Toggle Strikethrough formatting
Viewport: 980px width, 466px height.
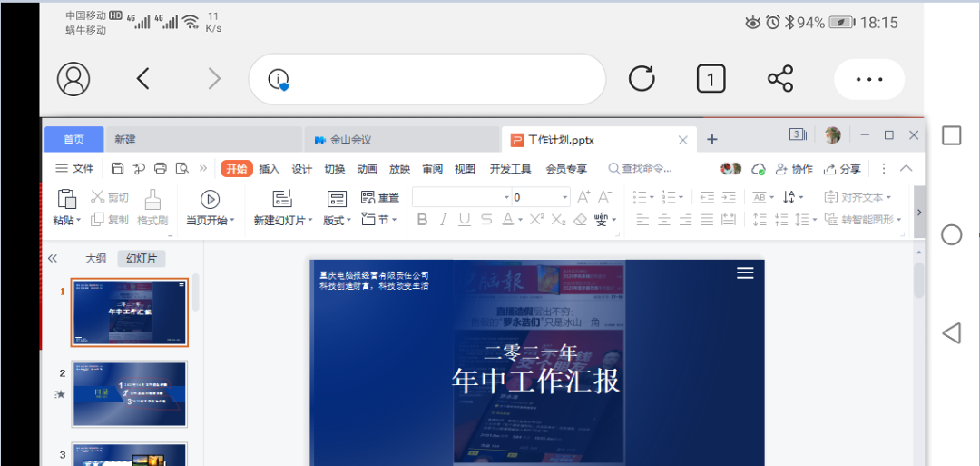pos(485,220)
